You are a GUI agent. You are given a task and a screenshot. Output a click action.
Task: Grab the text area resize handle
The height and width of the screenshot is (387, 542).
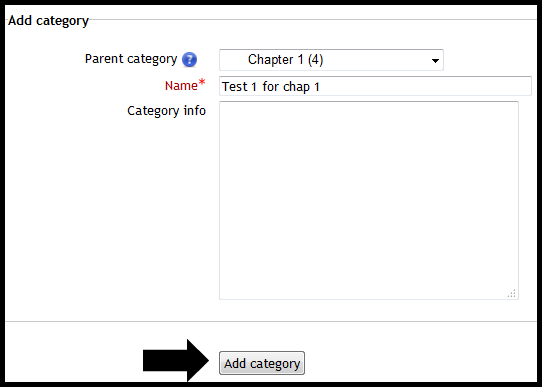coord(512,293)
